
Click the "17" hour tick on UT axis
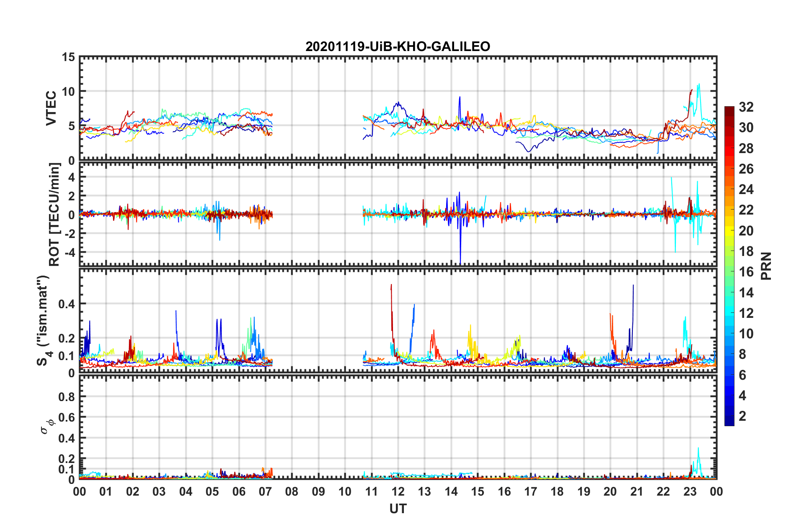coord(531,491)
